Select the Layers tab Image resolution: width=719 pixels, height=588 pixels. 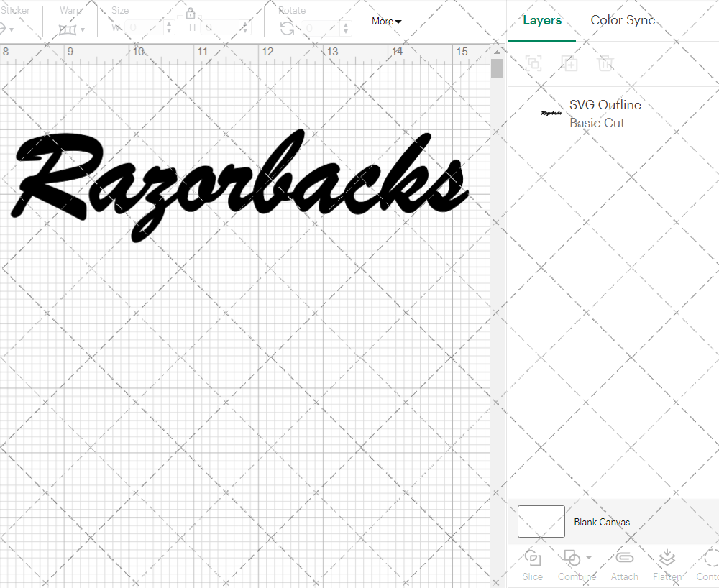(542, 20)
